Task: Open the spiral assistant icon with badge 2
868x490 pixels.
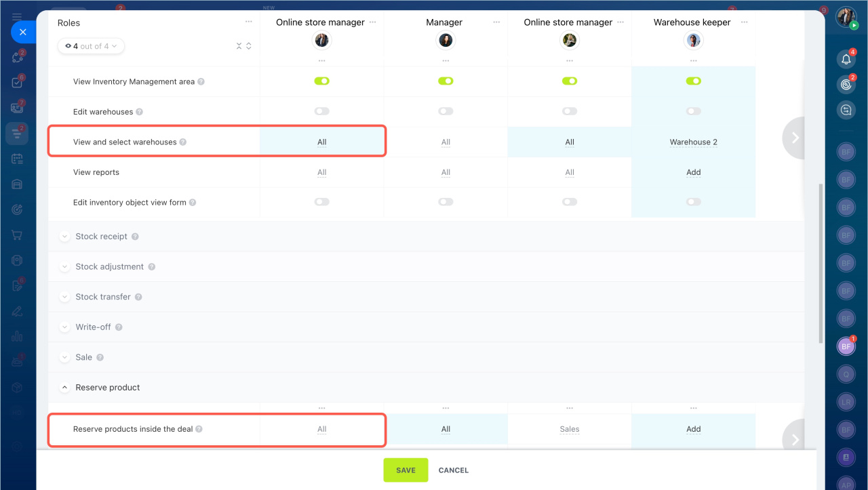Action: (846, 85)
